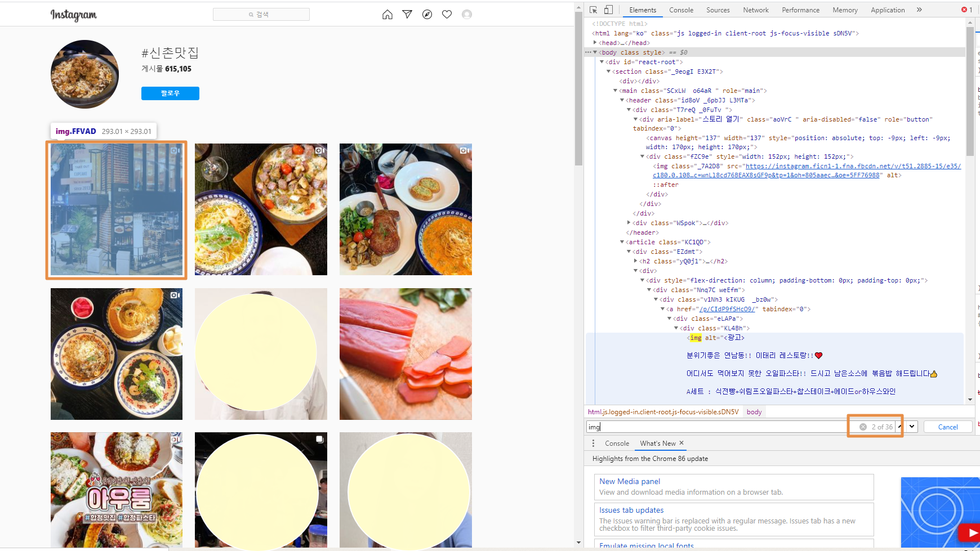This screenshot has height=551, width=980.
Task: Cancel the DevTools element search
Action: point(948,427)
